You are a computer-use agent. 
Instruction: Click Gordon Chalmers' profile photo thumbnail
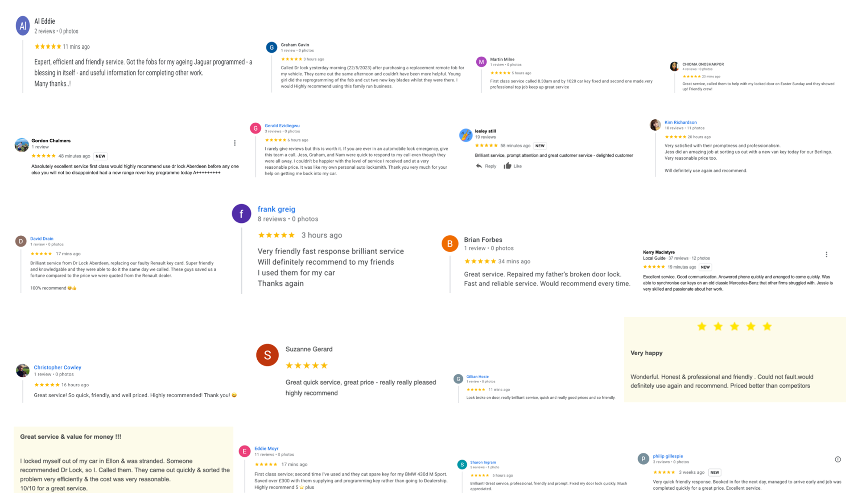[22, 145]
